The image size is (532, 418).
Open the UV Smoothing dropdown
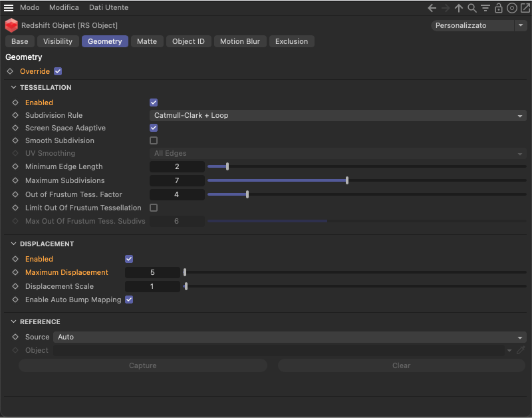[338, 154]
